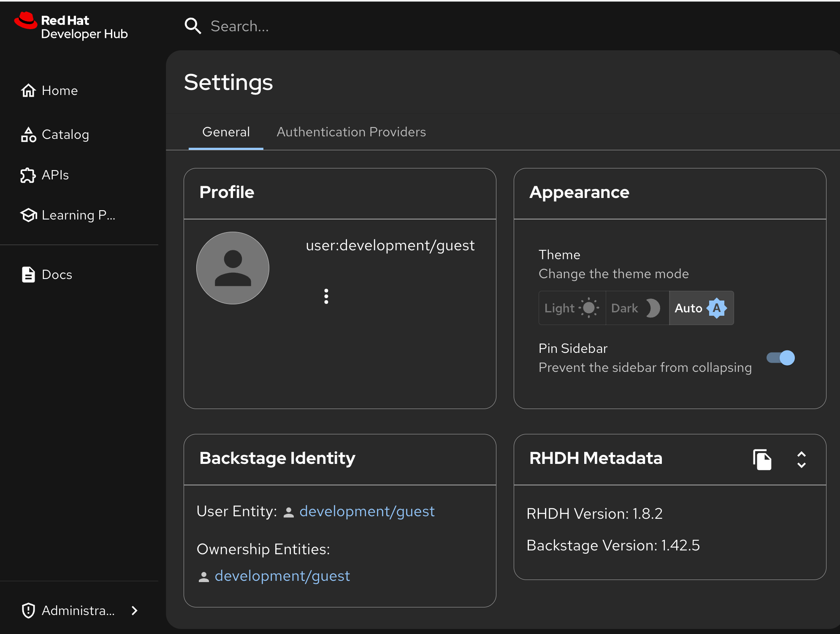Viewport: 840px width, 634px height.
Task: Select the Dark theme option
Action: pyautogui.click(x=637, y=308)
